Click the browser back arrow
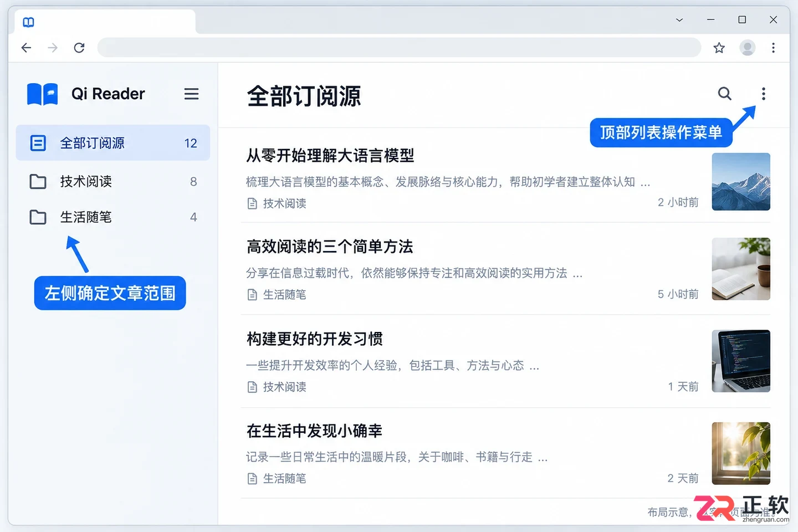The width and height of the screenshot is (798, 532). (26, 48)
